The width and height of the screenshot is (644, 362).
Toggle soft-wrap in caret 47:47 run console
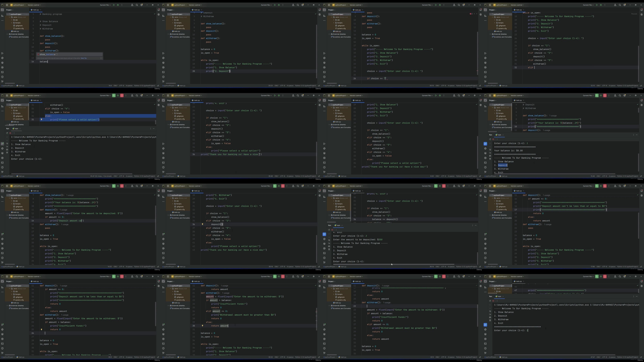[490, 311]
